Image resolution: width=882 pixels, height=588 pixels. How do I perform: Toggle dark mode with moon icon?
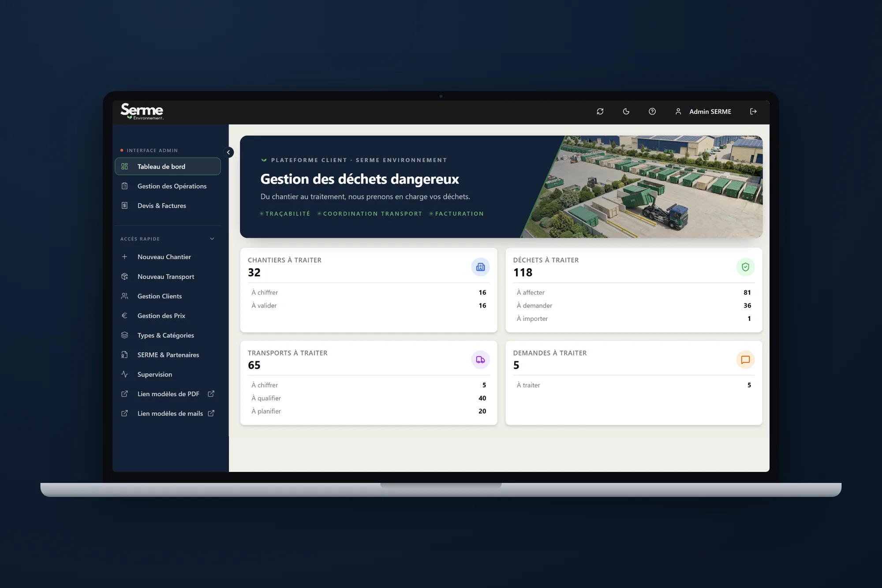pos(626,112)
